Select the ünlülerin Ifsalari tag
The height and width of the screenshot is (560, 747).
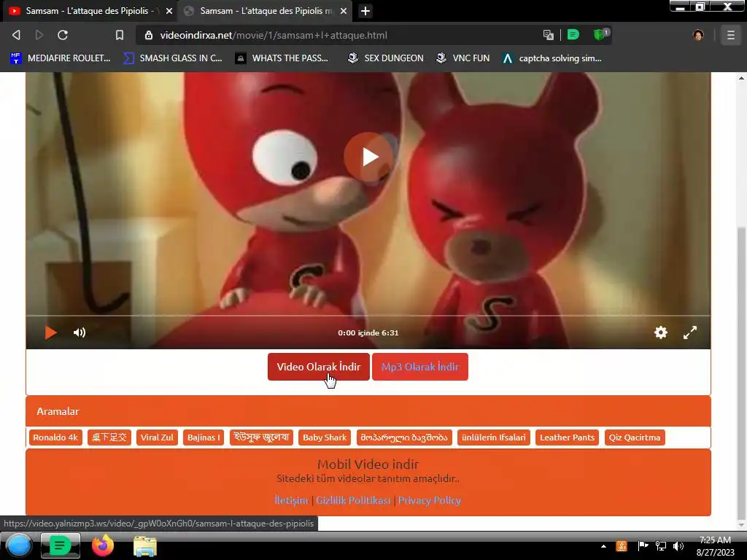(494, 437)
